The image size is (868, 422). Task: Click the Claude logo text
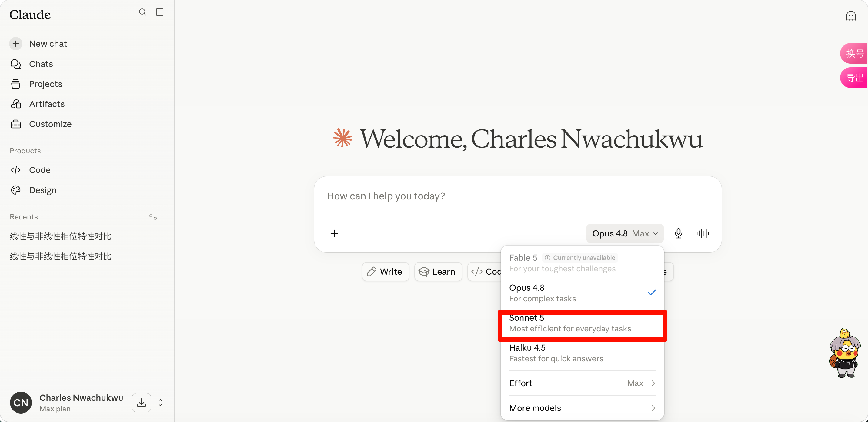coord(30,15)
